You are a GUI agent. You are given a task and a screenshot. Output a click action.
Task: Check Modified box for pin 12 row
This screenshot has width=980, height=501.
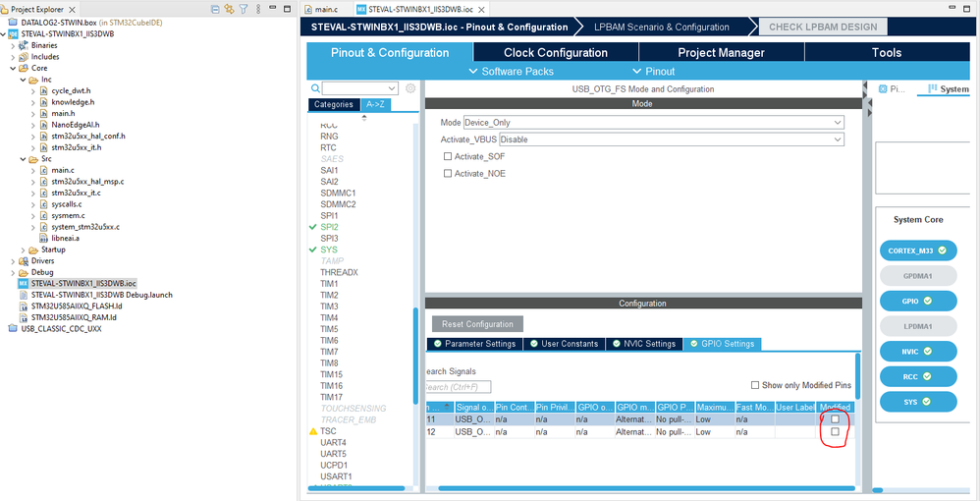[x=835, y=431]
